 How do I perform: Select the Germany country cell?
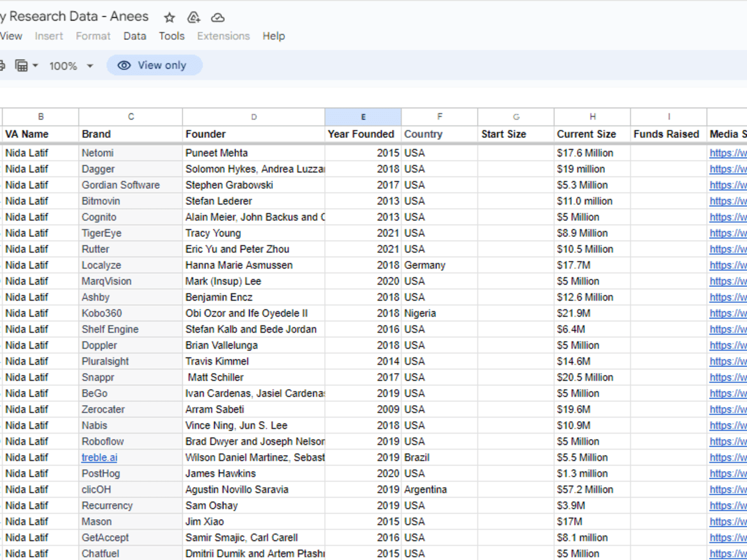pyautogui.click(x=440, y=265)
